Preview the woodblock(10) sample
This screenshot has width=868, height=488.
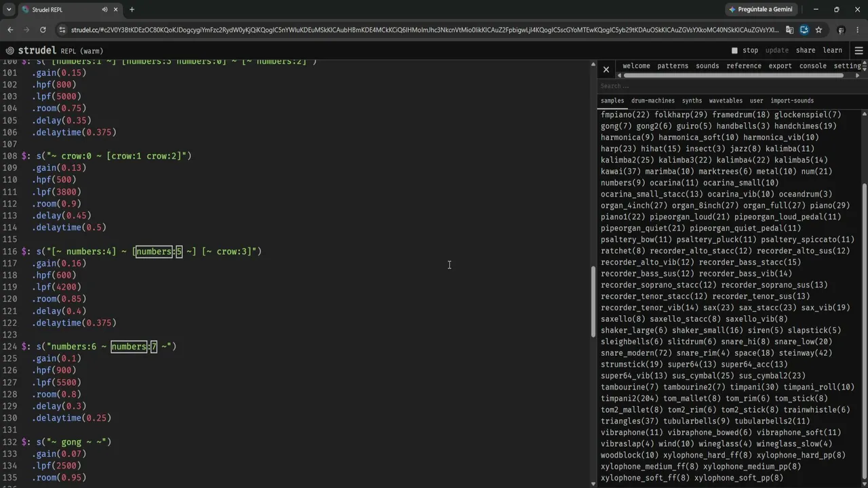(629, 455)
